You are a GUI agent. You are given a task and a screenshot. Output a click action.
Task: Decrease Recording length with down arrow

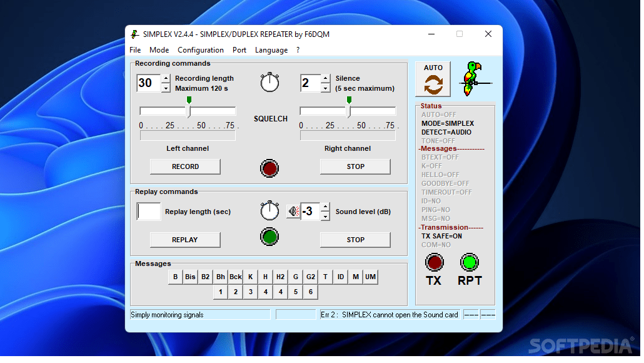(x=166, y=88)
